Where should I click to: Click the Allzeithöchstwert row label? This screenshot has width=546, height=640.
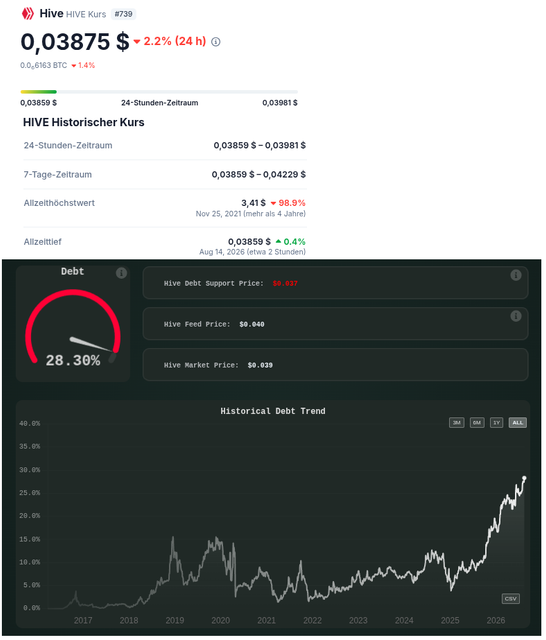[x=59, y=203]
